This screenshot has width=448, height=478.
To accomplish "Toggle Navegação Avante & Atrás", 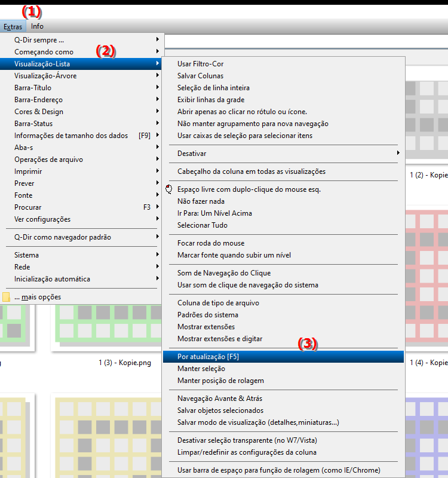I will click(x=283, y=399).
